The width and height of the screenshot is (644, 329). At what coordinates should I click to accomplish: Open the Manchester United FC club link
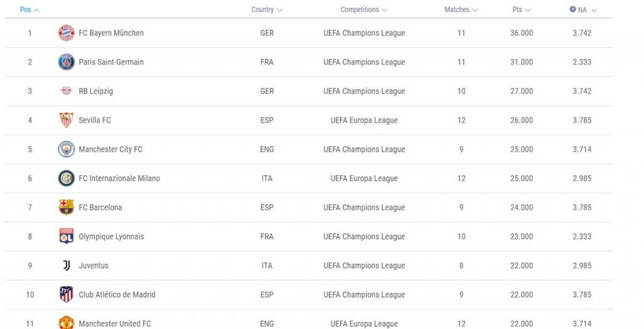(x=114, y=324)
